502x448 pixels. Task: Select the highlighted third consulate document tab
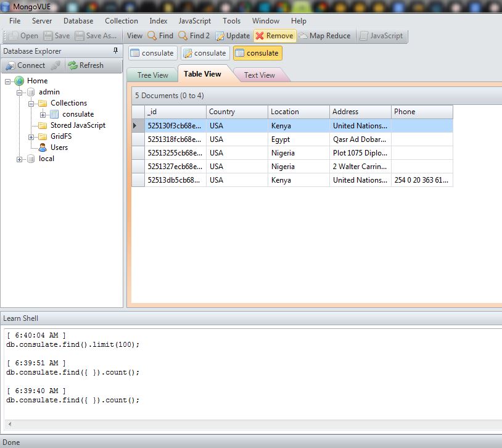pos(257,53)
